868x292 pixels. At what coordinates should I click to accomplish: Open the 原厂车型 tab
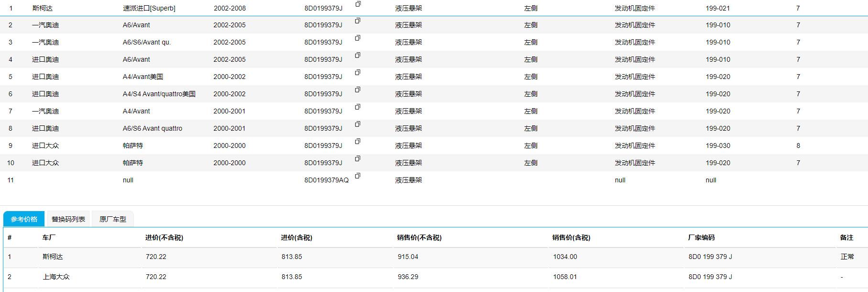tap(113, 219)
